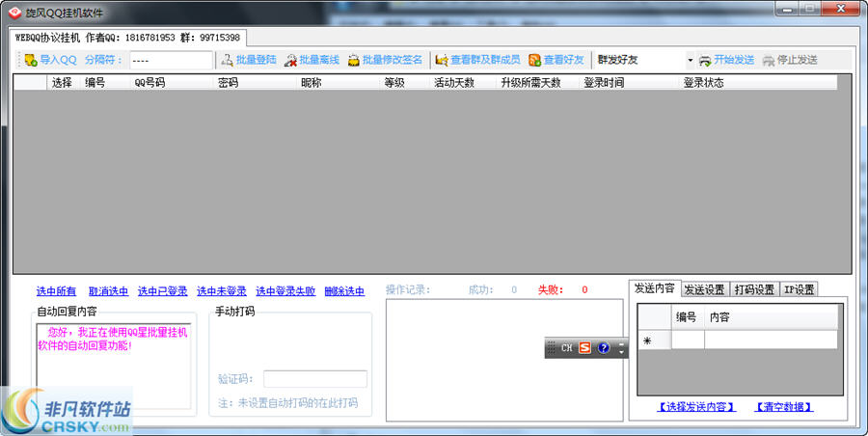Switch to the WEBQQ协议挂机 tab
Viewport: 868px width, 436px height.
coord(127,38)
